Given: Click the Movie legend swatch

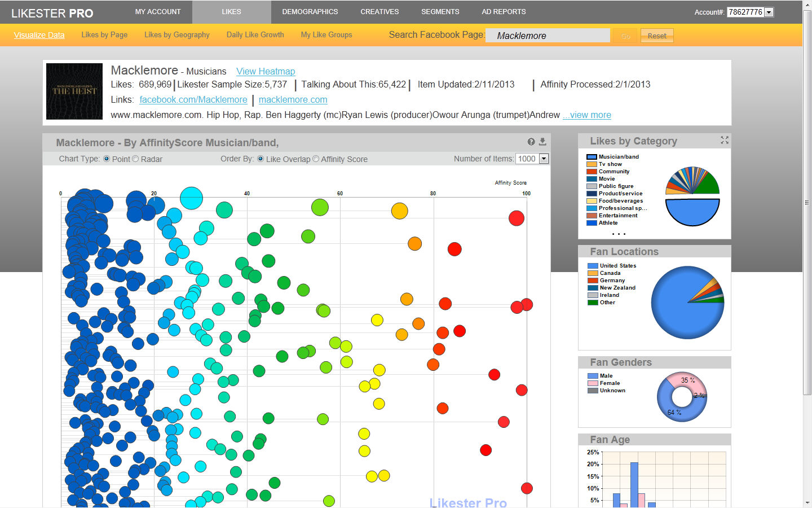Looking at the screenshot, I should (592, 179).
